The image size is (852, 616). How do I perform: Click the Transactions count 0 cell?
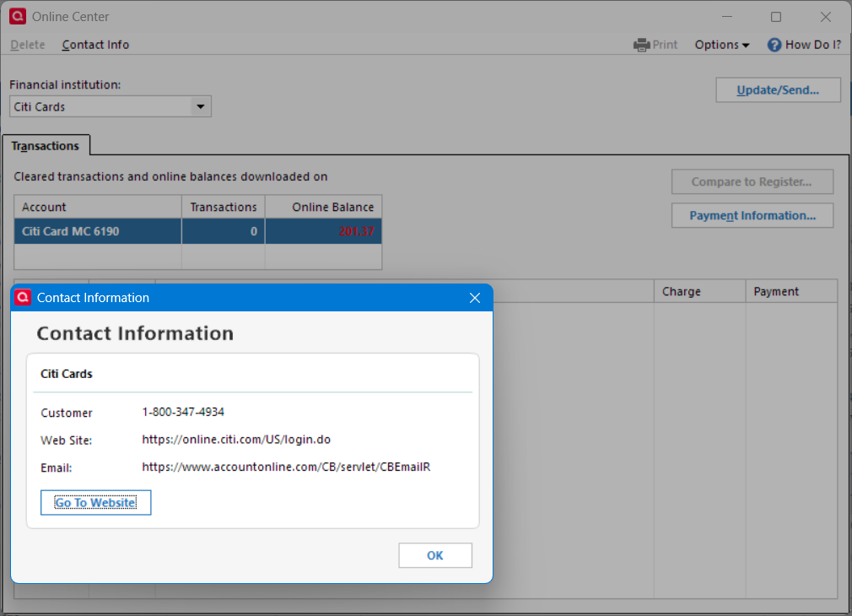tap(224, 231)
